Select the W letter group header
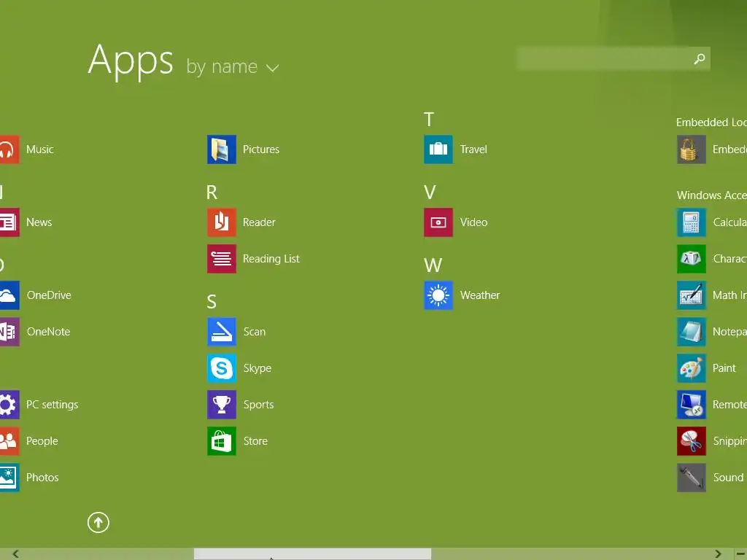The height and width of the screenshot is (560, 747). coord(433,265)
